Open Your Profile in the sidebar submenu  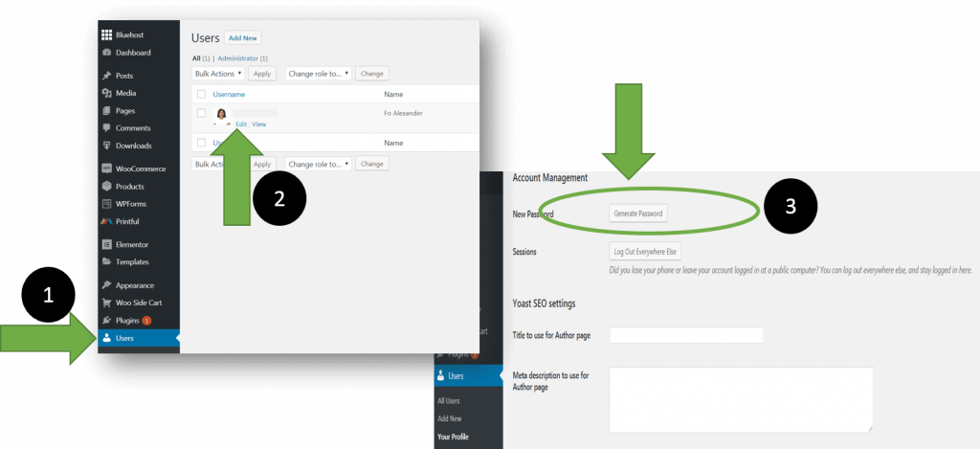click(x=453, y=437)
